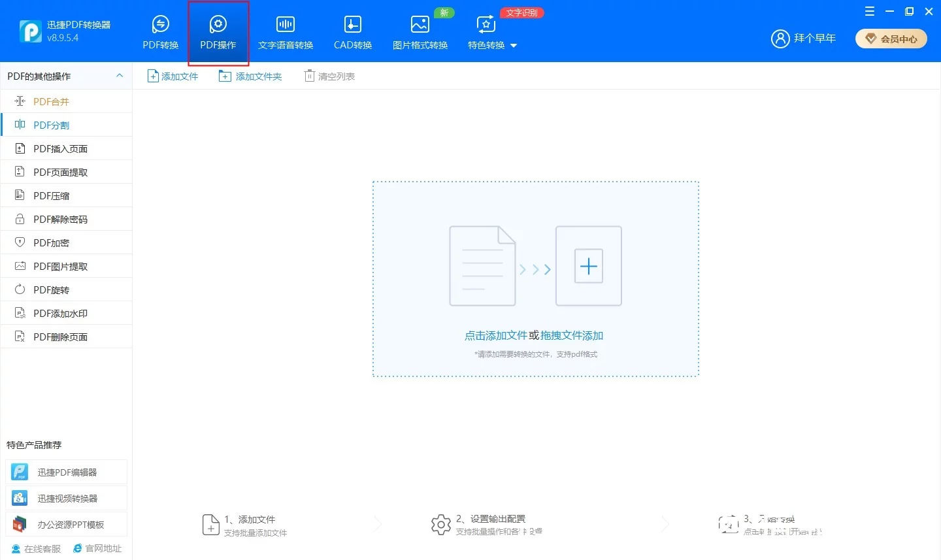Click the 特色转换 star icon

click(486, 25)
